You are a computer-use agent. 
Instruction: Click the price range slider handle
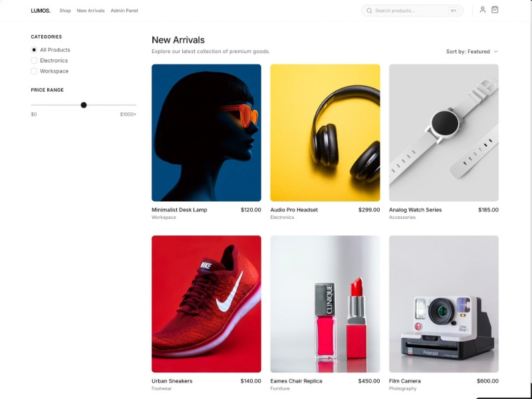click(84, 105)
